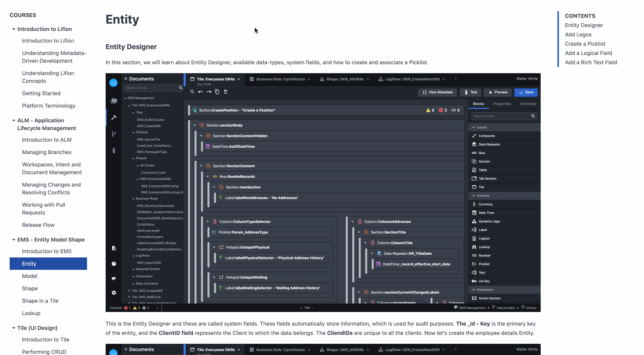Click View Metadata button in designer screenshot
The width and height of the screenshot is (644, 355).
pos(437,92)
